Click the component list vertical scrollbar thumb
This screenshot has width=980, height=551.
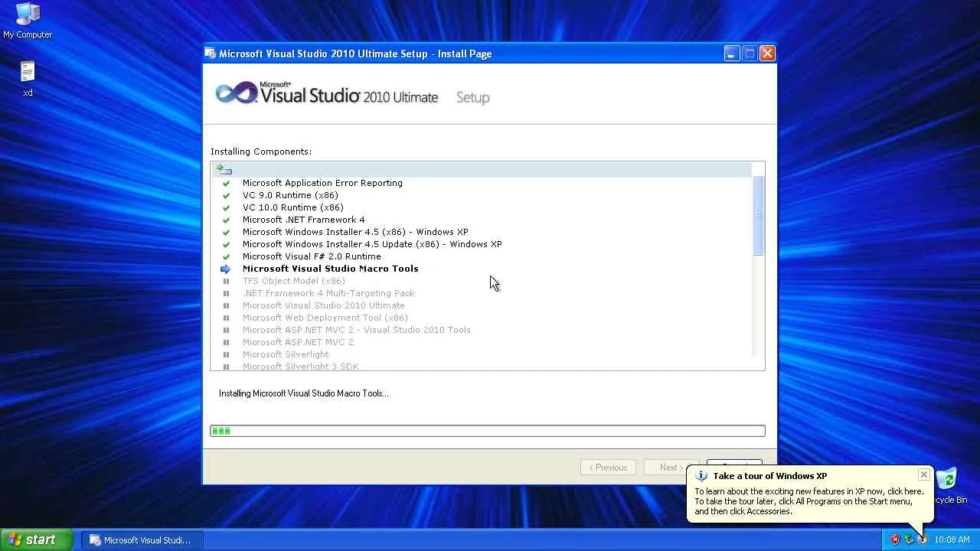(x=759, y=215)
